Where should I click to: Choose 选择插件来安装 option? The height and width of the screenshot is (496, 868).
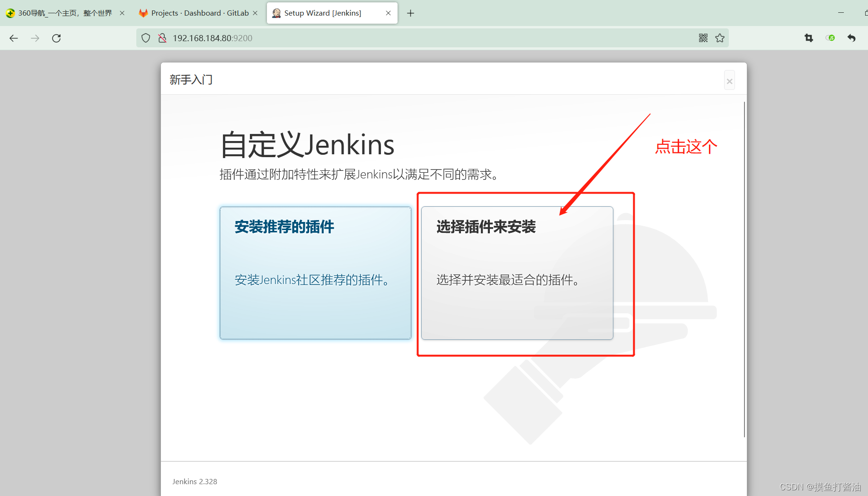pyautogui.click(x=517, y=273)
